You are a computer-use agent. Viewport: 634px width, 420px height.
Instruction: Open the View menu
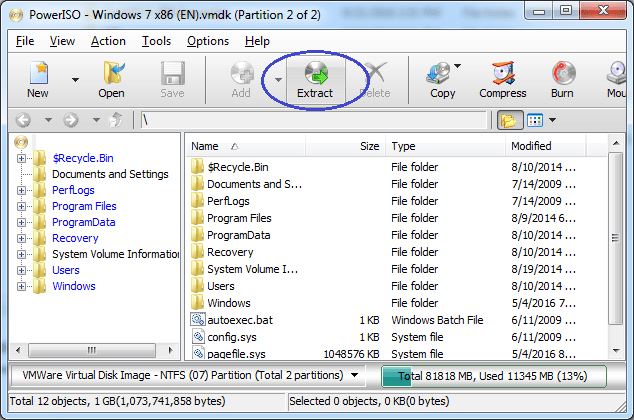(x=62, y=41)
